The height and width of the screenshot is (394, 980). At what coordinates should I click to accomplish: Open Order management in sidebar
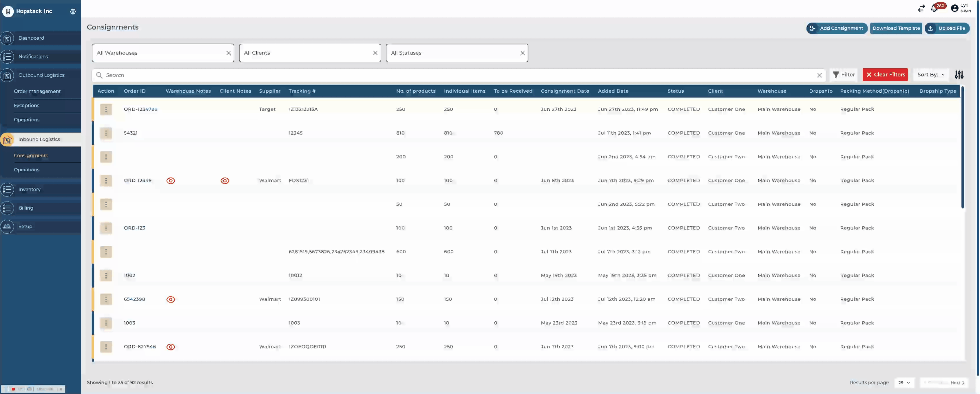(x=37, y=91)
